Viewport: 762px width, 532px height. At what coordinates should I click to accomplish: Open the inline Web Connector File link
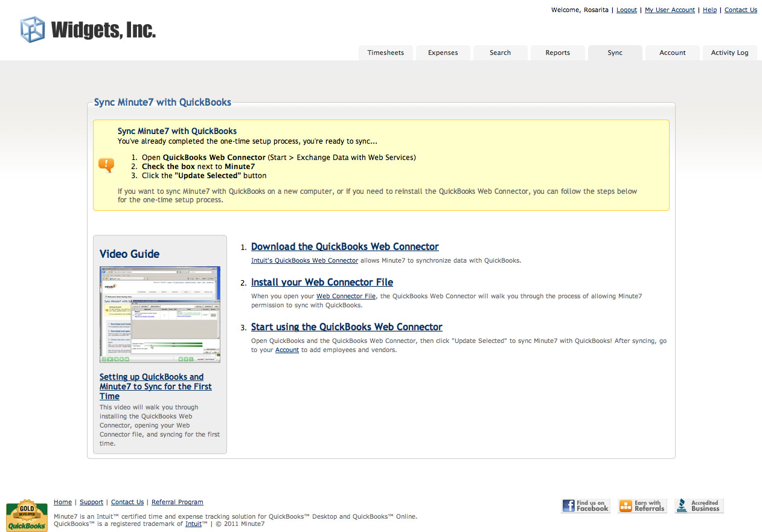click(346, 296)
